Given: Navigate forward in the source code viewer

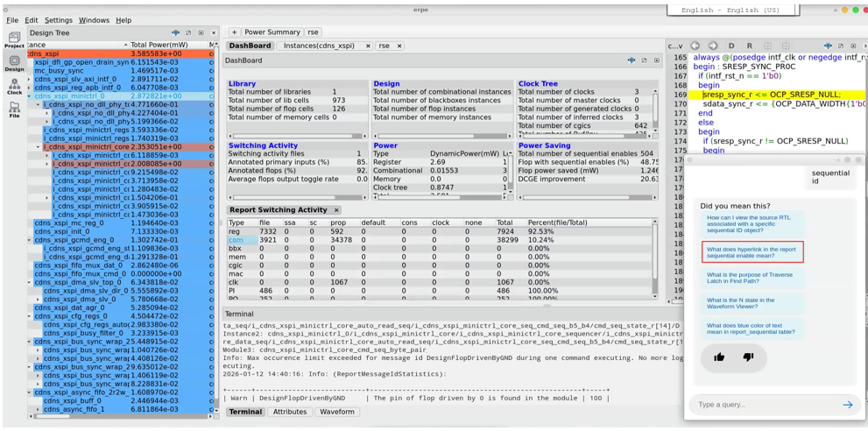Looking at the screenshot, I should [713, 46].
